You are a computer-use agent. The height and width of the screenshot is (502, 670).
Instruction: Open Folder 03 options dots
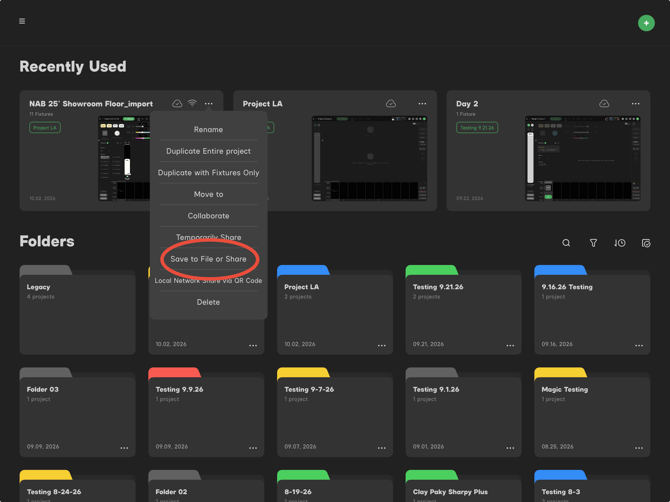(124, 448)
